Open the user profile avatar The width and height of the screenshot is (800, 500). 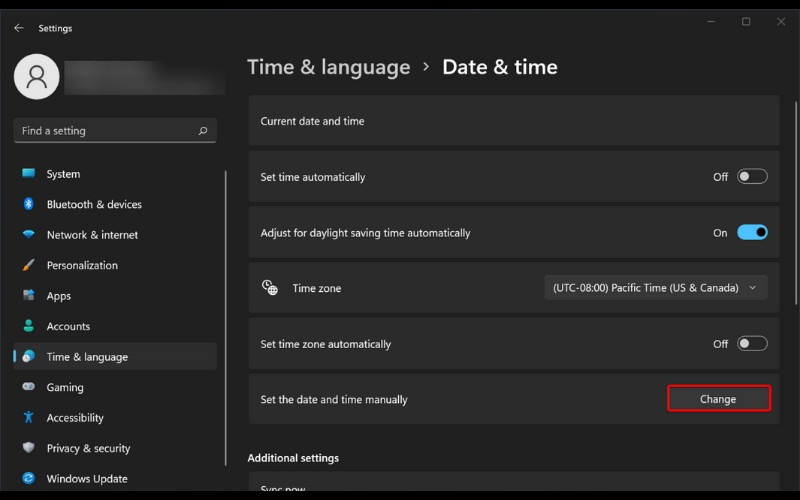(x=37, y=77)
